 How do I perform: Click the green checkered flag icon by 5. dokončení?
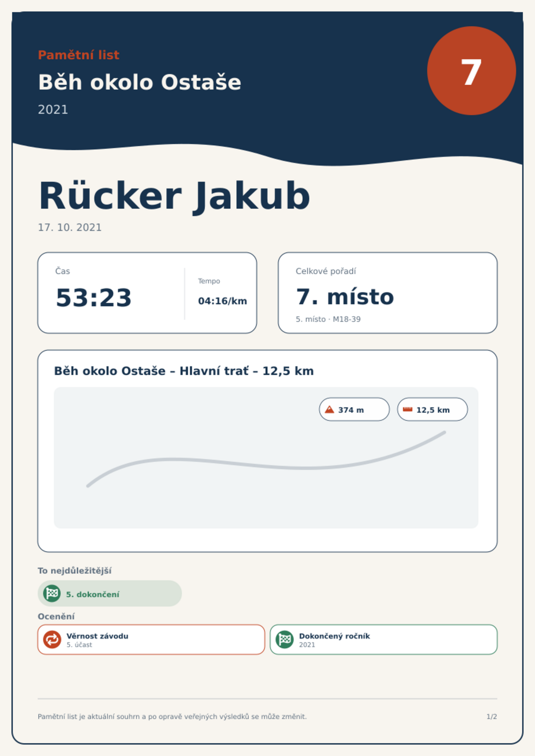pos(52,593)
